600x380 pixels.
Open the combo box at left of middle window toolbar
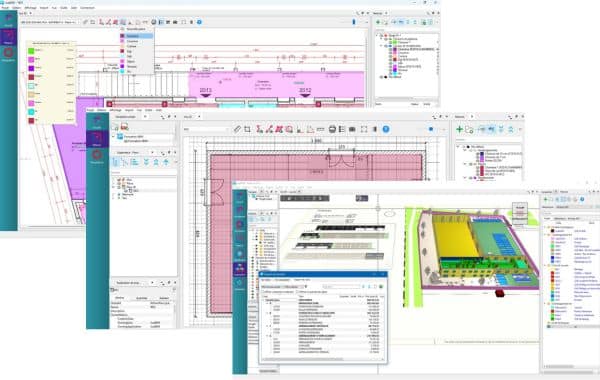point(206,129)
